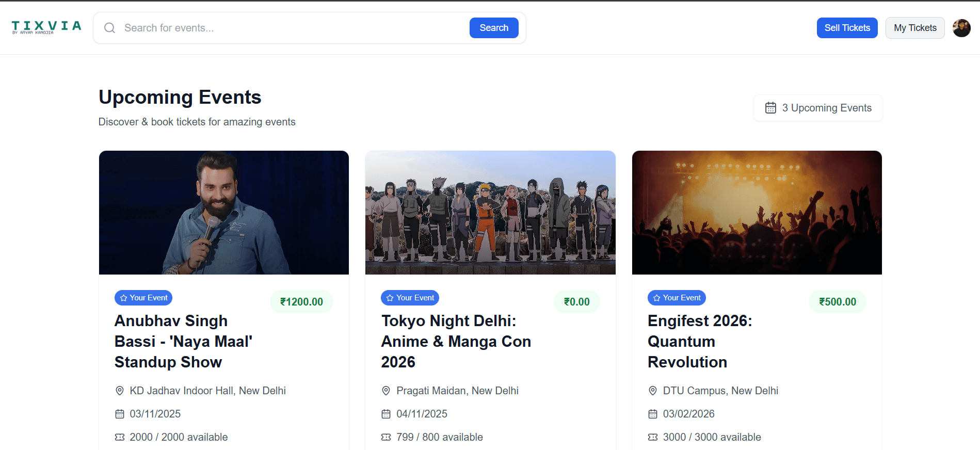Open Anubhav Singh Bassi 'Naya Maal' Standup Show title
Screen dimensions: 980x450
(x=184, y=342)
